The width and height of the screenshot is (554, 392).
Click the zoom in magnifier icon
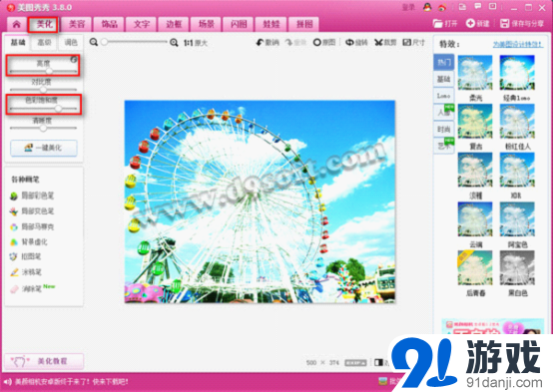click(x=174, y=43)
